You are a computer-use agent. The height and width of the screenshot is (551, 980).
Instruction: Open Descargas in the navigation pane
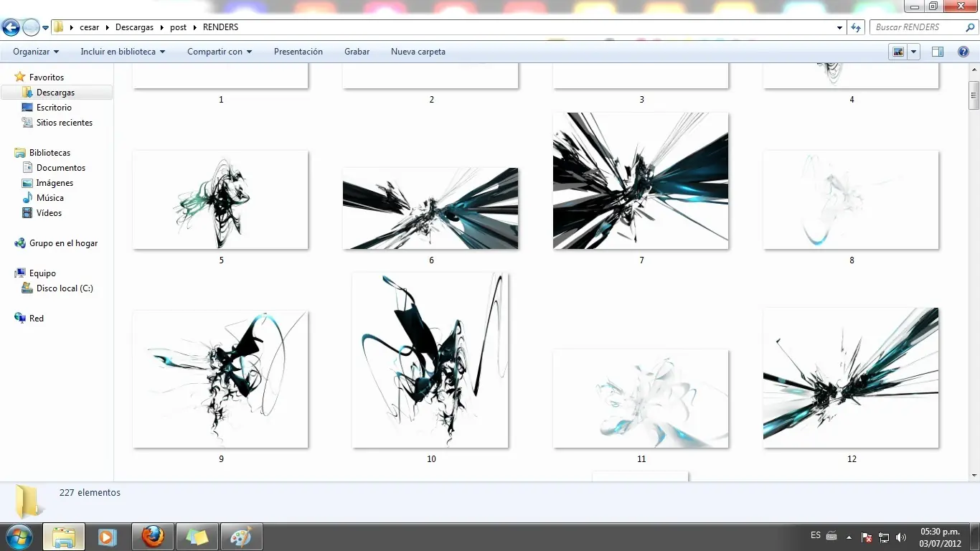tap(56, 93)
